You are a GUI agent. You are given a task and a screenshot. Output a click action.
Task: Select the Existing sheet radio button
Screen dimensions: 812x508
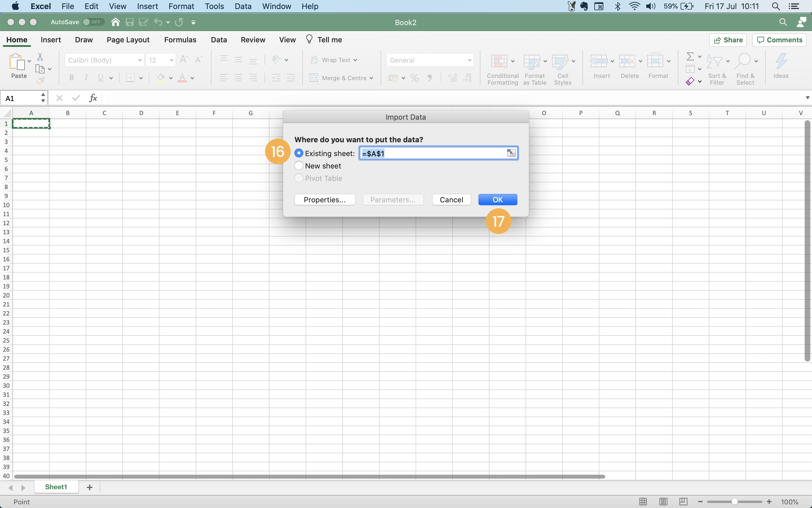click(x=299, y=153)
